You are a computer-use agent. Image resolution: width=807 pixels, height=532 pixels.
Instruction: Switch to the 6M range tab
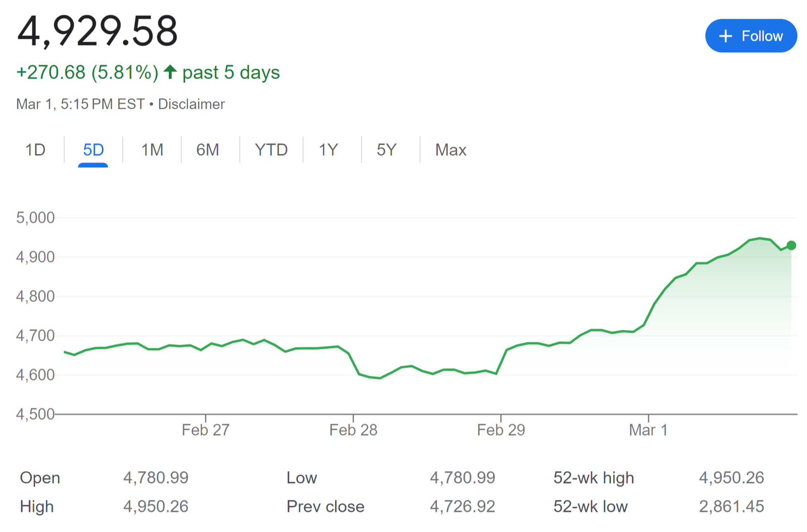(x=208, y=150)
